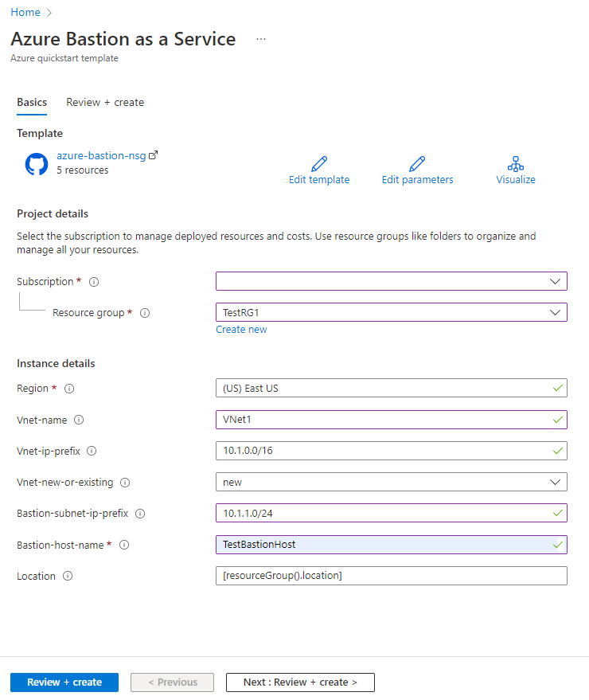Show info tooltip for Bastion-subnet-ip-prefix

[140, 514]
